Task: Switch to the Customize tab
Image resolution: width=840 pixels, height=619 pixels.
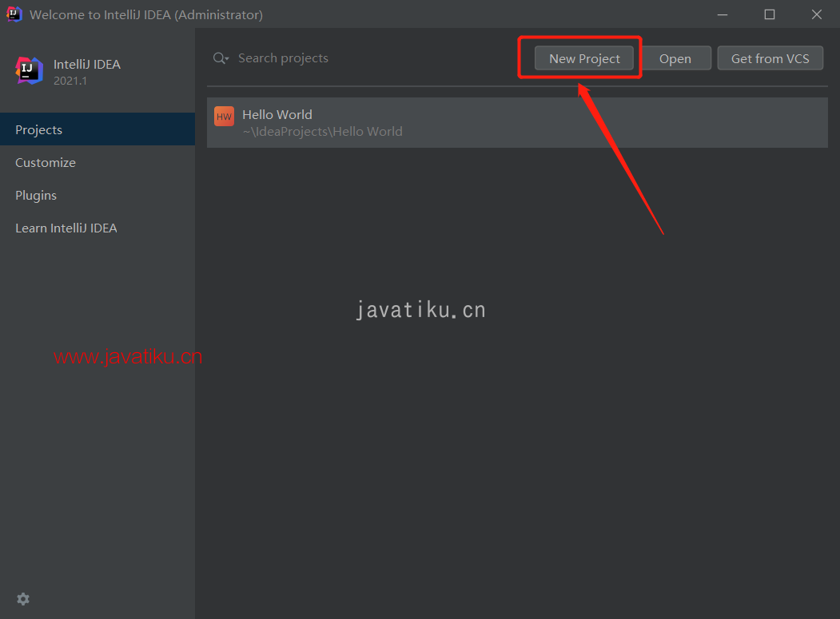Action: (x=98, y=162)
